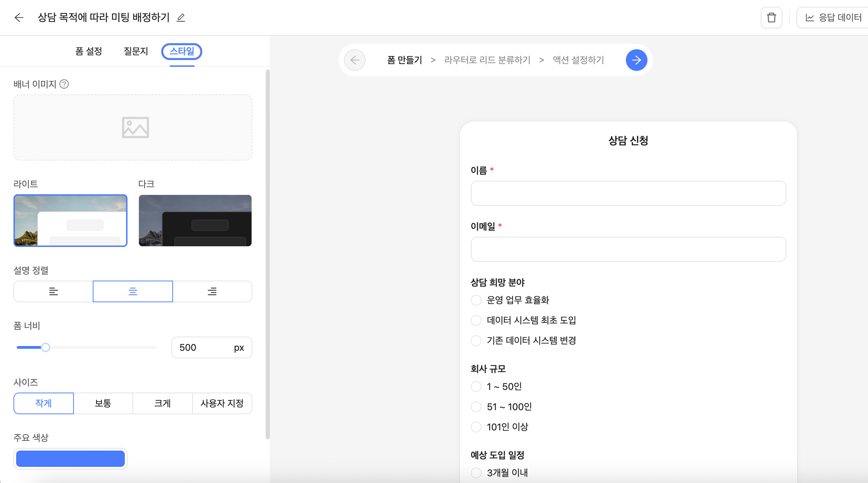Click banner image help question icon

click(64, 84)
